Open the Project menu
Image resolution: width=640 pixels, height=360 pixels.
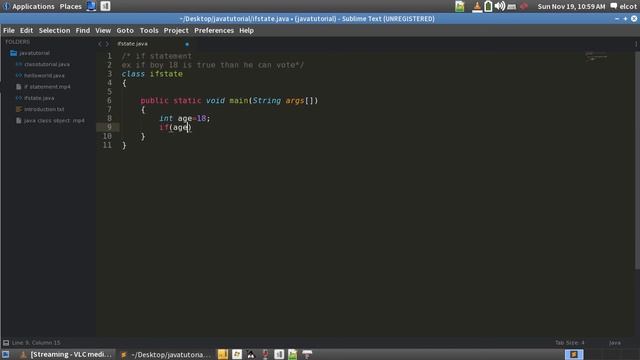pos(176,31)
